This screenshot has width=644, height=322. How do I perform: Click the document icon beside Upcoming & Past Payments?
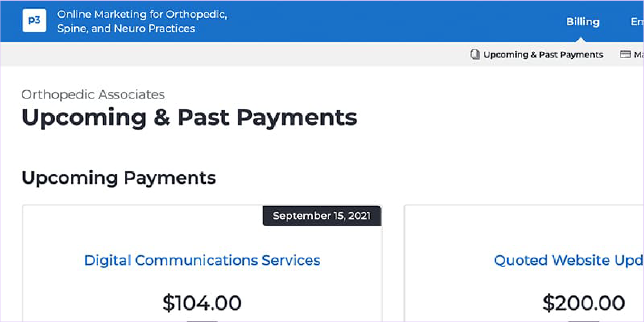(475, 54)
